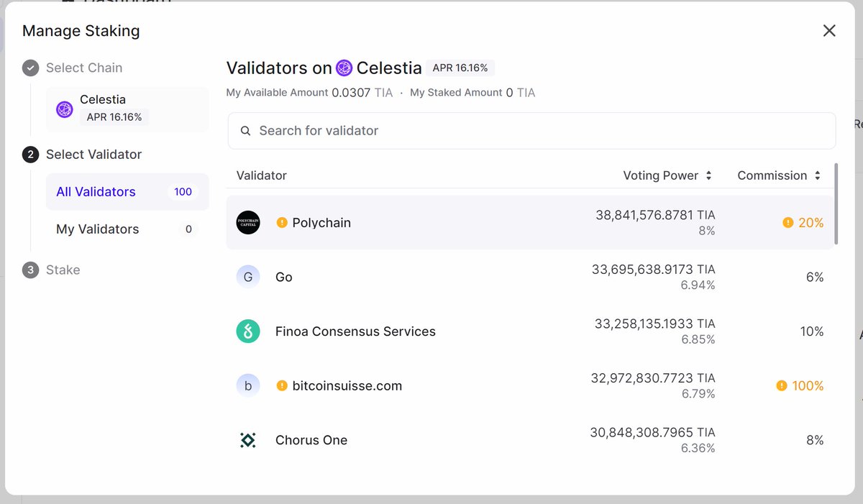Sort validators by Voting Power

(x=667, y=175)
